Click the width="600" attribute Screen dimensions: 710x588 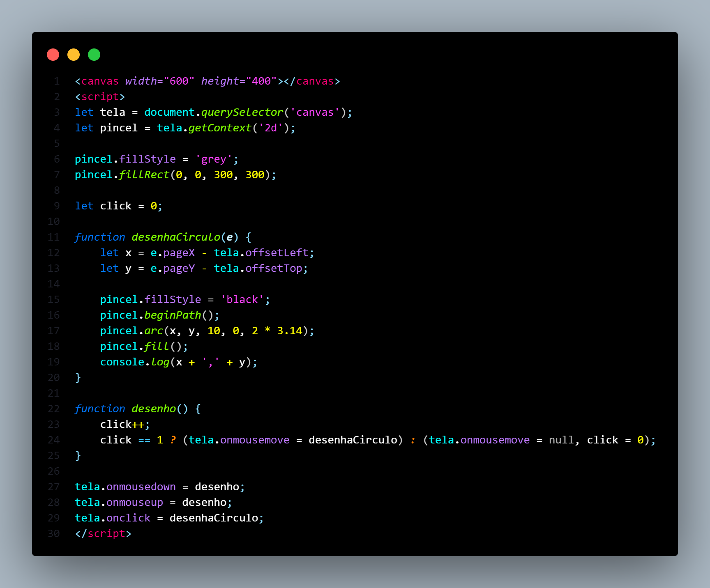160,81
